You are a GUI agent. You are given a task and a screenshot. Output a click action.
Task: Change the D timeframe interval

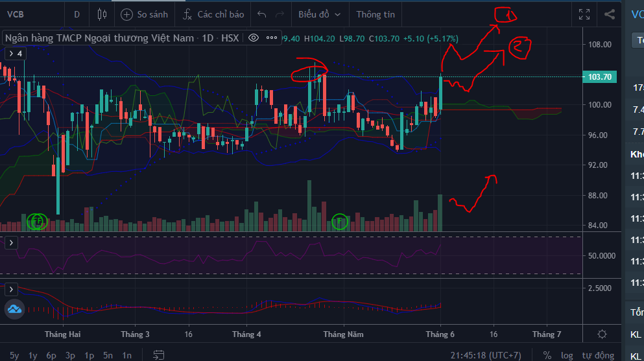pyautogui.click(x=77, y=14)
